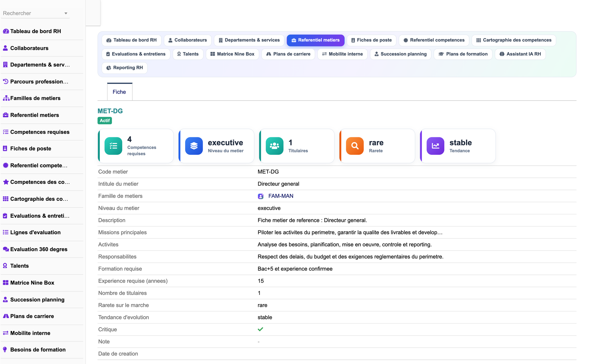Click the Competences des collaborateurs star icon
This screenshot has height=364, width=589.
coord(5,182)
